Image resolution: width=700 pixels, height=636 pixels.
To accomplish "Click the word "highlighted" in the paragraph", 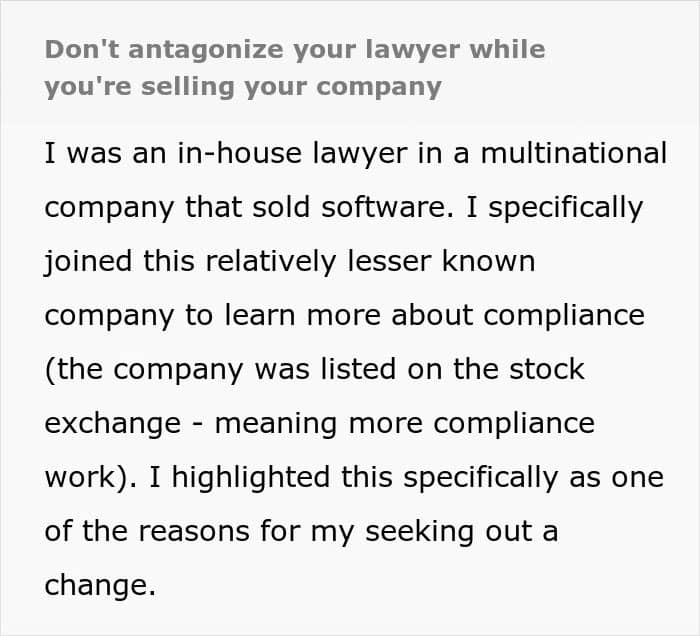I will tap(251, 478).
